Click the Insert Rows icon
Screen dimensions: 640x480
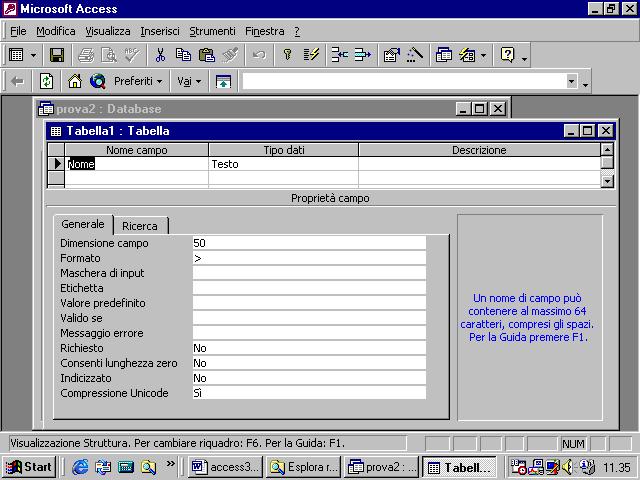pos(340,55)
